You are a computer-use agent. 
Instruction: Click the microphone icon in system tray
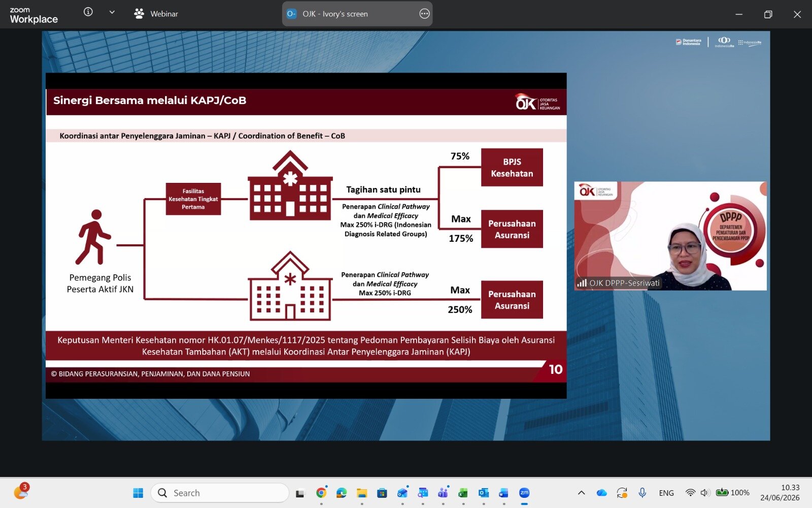click(642, 493)
